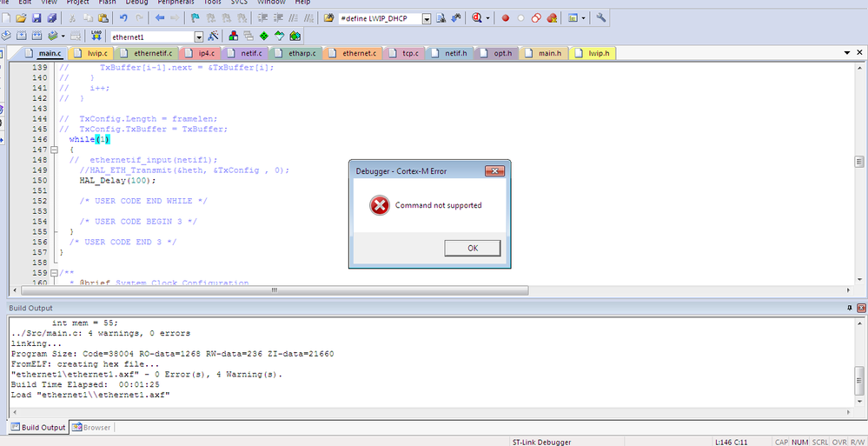
Task: Click the Find in Files icon
Action: pyautogui.click(x=329, y=17)
